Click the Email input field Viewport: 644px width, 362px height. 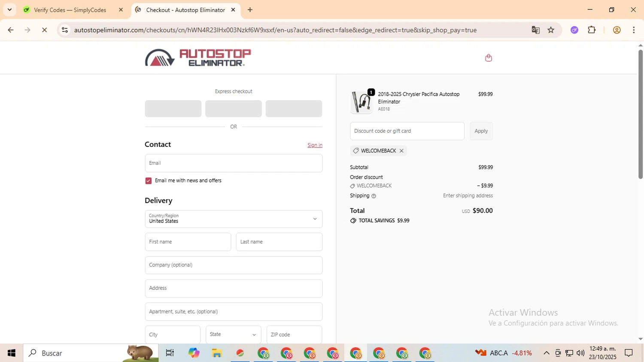point(234,163)
